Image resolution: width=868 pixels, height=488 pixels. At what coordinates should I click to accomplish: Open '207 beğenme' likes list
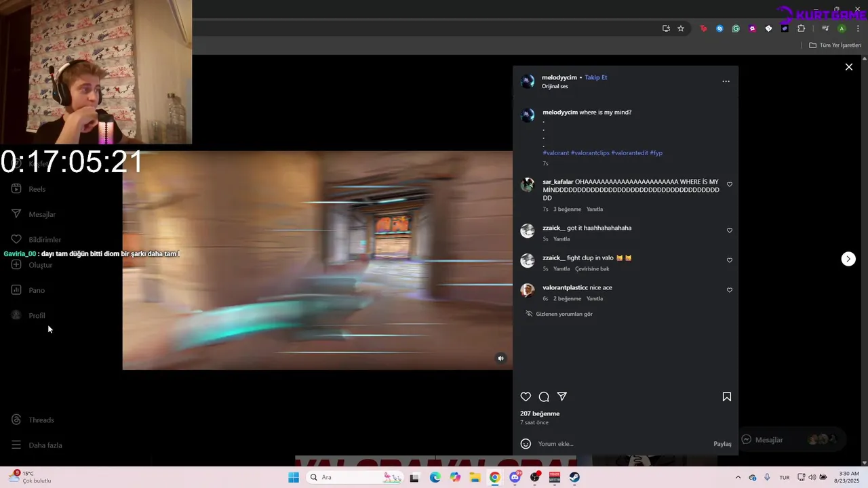click(540, 413)
